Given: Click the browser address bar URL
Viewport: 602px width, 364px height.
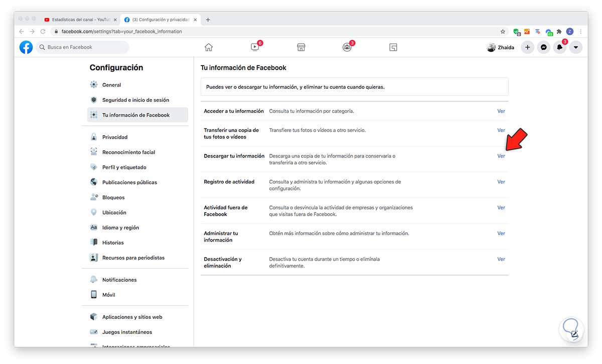Looking at the screenshot, I should (x=121, y=32).
